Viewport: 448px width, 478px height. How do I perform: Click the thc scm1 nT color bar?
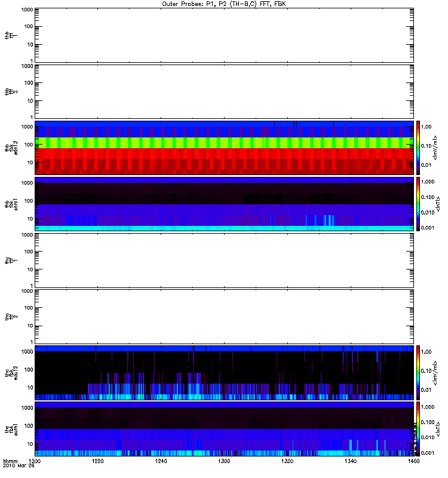pyautogui.click(x=418, y=429)
